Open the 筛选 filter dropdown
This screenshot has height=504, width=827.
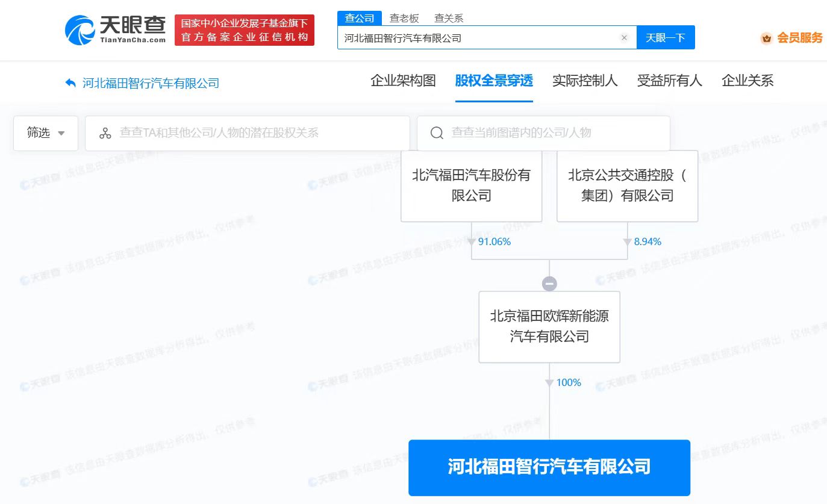coord(46,133)
